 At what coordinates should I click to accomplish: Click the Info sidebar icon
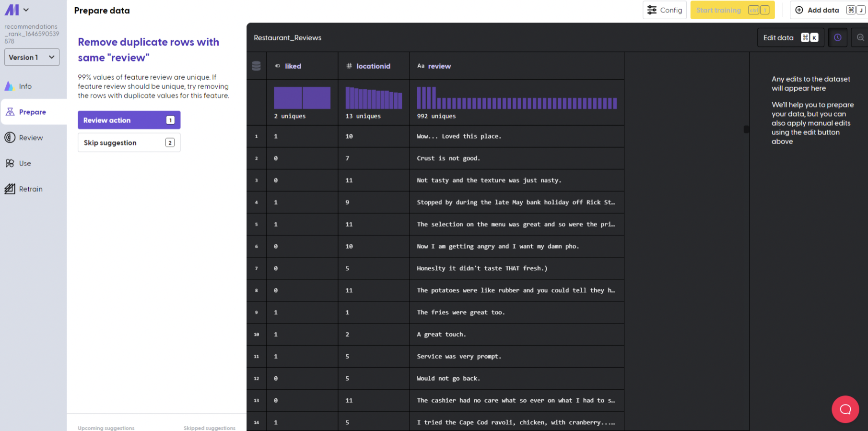coord(10,86)
